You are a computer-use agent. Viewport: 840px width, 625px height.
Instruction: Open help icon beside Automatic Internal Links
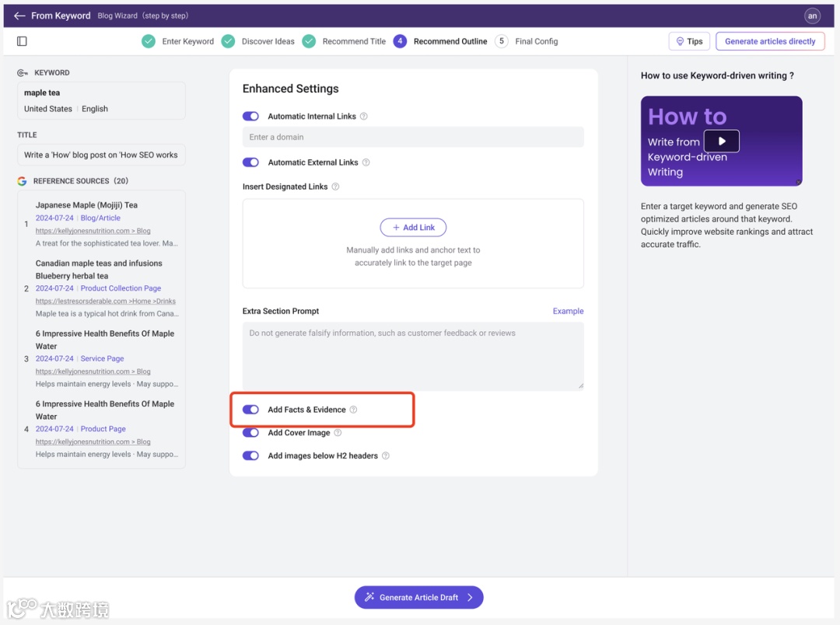coord(364,117)
